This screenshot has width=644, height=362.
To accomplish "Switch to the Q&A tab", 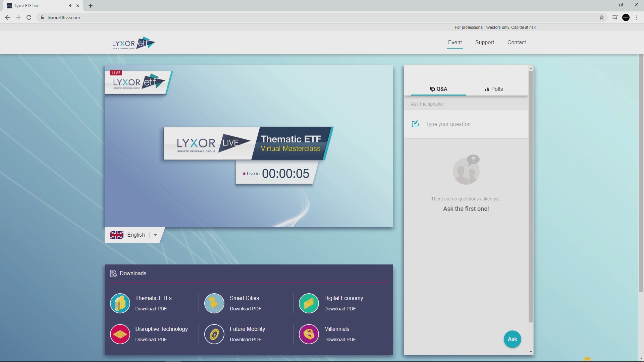I will tap(438, 89).
